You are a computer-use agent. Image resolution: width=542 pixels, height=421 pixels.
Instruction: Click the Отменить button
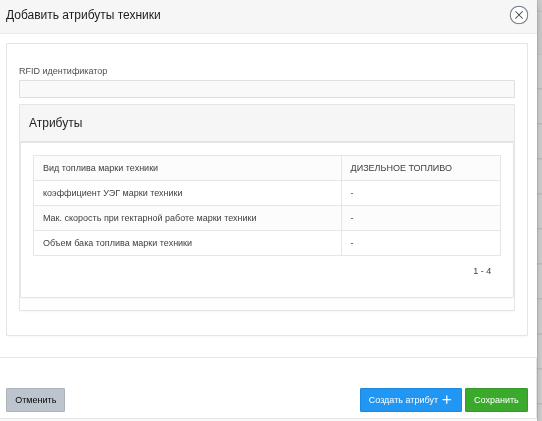point(35,400)
